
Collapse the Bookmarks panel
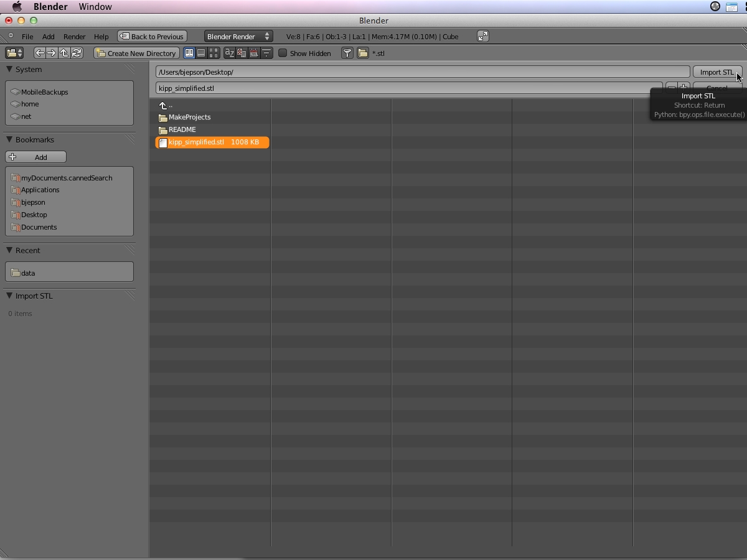tap(9, 139)
